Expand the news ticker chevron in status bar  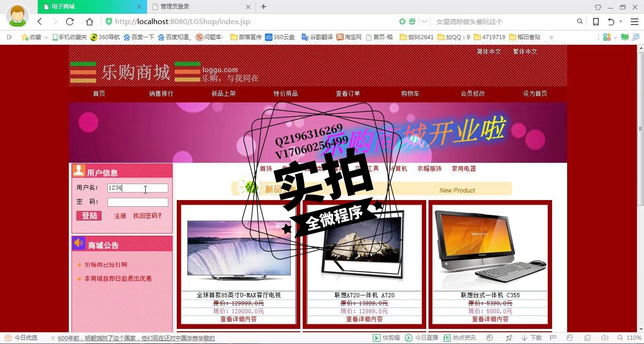[x=53, y=338]
